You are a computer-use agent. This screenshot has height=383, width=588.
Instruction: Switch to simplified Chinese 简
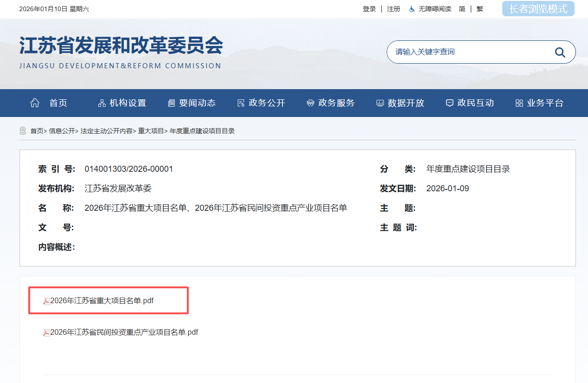coord(462,9)
